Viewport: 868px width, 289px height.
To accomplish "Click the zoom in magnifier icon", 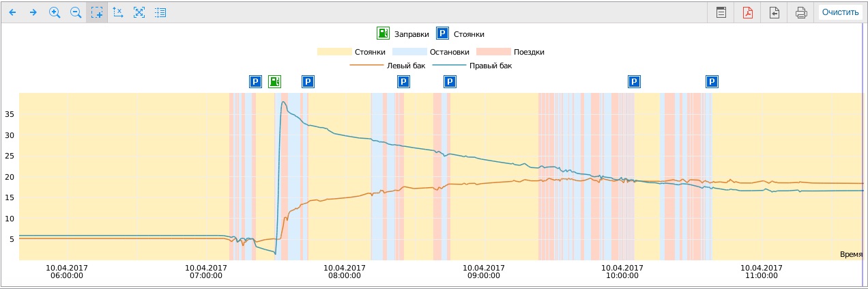I will click(55, 12).
